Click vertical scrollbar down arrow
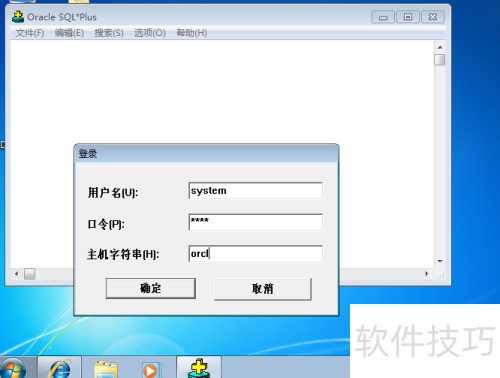Image resolution: width=500 pixels, height=378 pixels. click(440, 261)
